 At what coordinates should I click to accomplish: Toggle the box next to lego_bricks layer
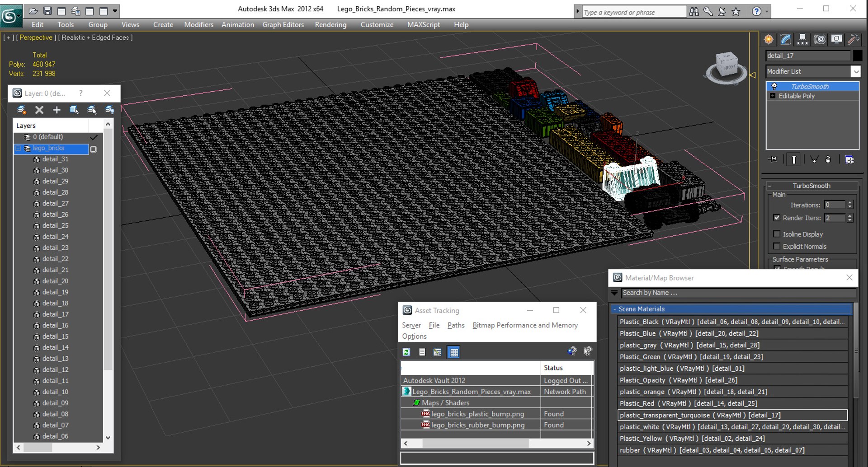click(94, 149)
